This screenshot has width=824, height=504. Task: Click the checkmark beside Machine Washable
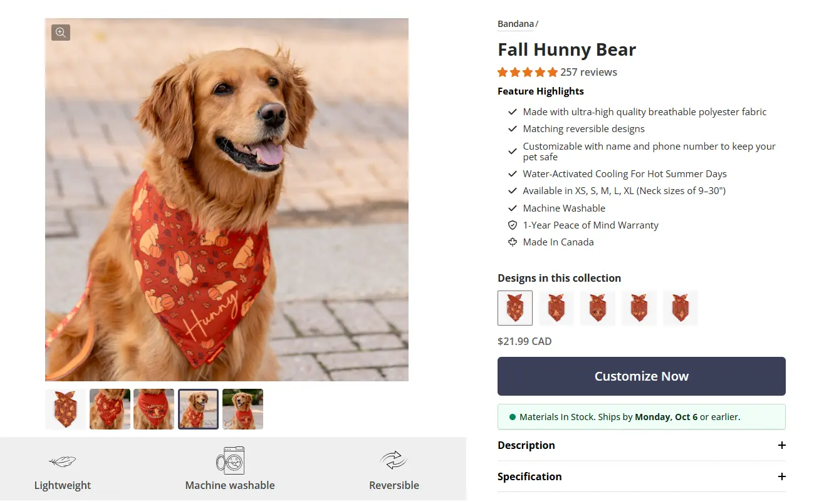coord(513,208)
